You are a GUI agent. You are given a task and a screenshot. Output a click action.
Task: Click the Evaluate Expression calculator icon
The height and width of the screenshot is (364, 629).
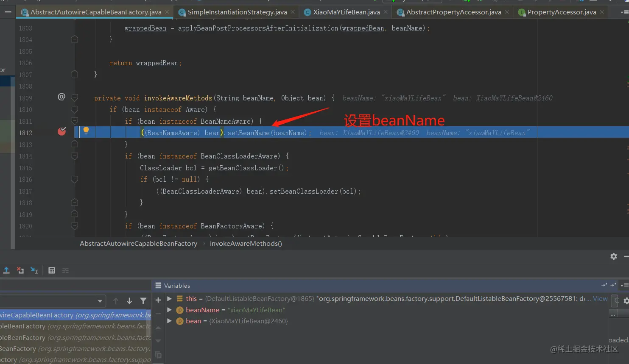(x=52, y=270)
